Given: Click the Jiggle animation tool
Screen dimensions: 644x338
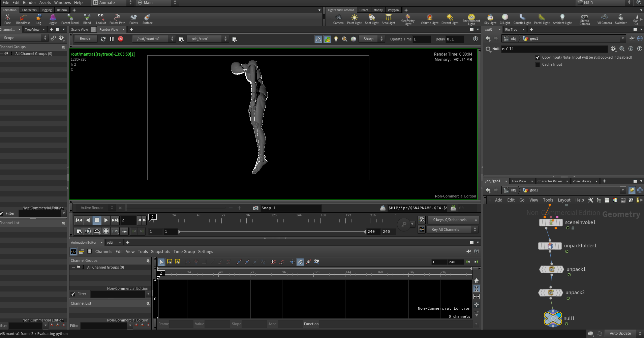Looking at the screenshot, I should [53, 19].
